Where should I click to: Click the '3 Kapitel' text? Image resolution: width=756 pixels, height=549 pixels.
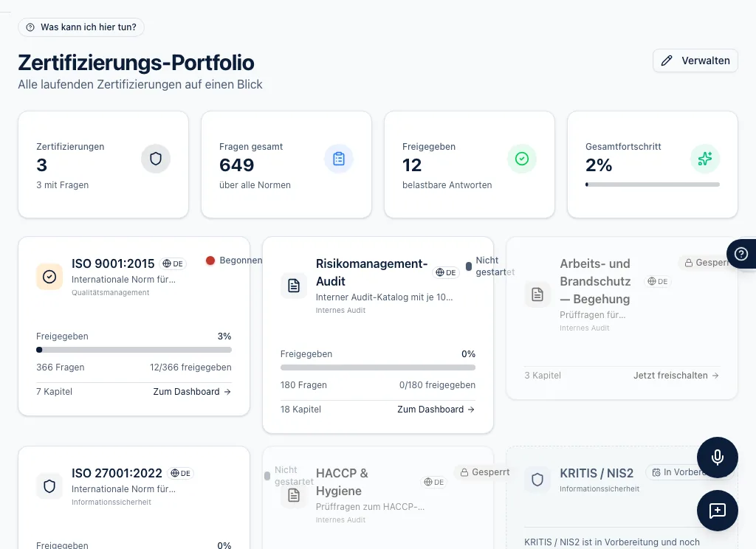tap(543, 376)
